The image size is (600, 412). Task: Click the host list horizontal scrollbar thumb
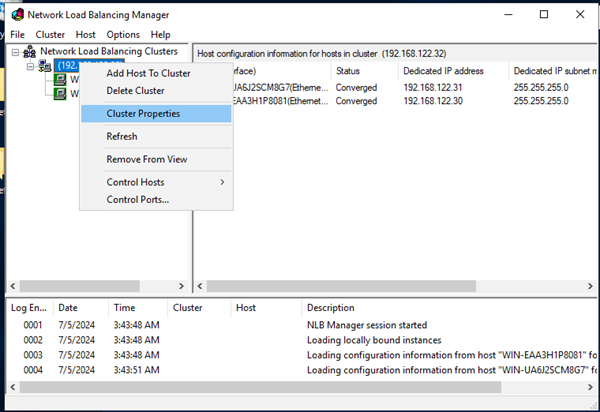341,286
